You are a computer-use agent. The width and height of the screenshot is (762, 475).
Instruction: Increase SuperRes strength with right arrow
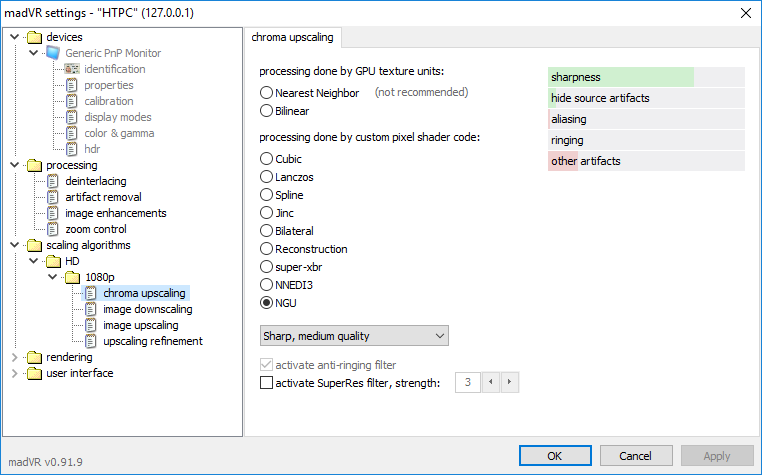509,382
